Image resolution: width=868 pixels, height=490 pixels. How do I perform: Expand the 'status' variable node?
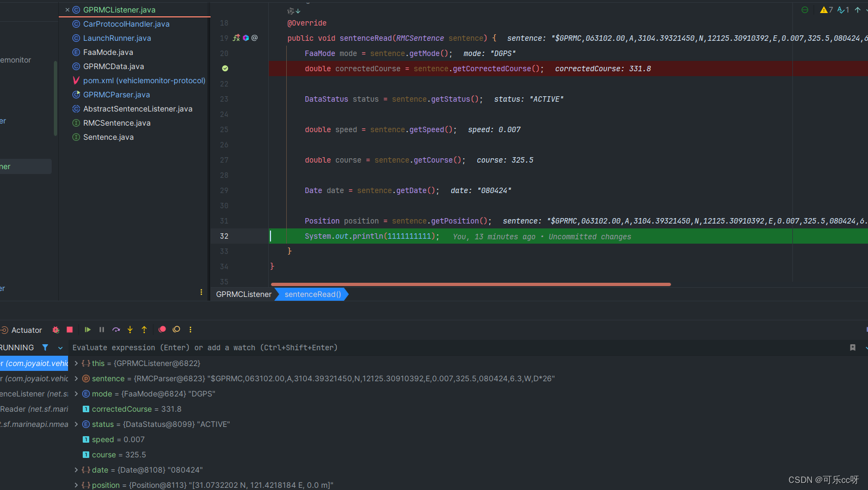(x=76, y=424)
